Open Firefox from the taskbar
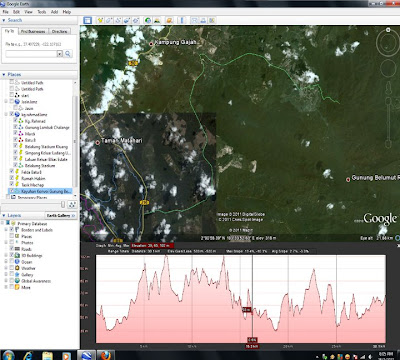The width and height of the screenshot is (400, 360). click(106, 355)
